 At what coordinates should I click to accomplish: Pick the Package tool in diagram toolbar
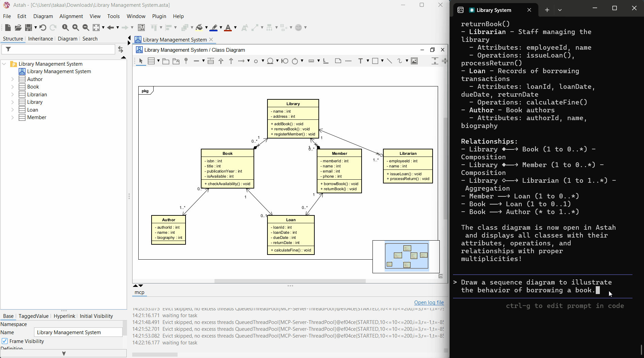(166, 61)
